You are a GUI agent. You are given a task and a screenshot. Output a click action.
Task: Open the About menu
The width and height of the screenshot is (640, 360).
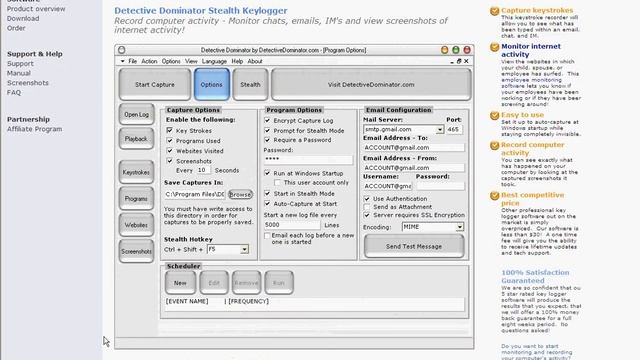pyautogui.click(x=255, y=61)
